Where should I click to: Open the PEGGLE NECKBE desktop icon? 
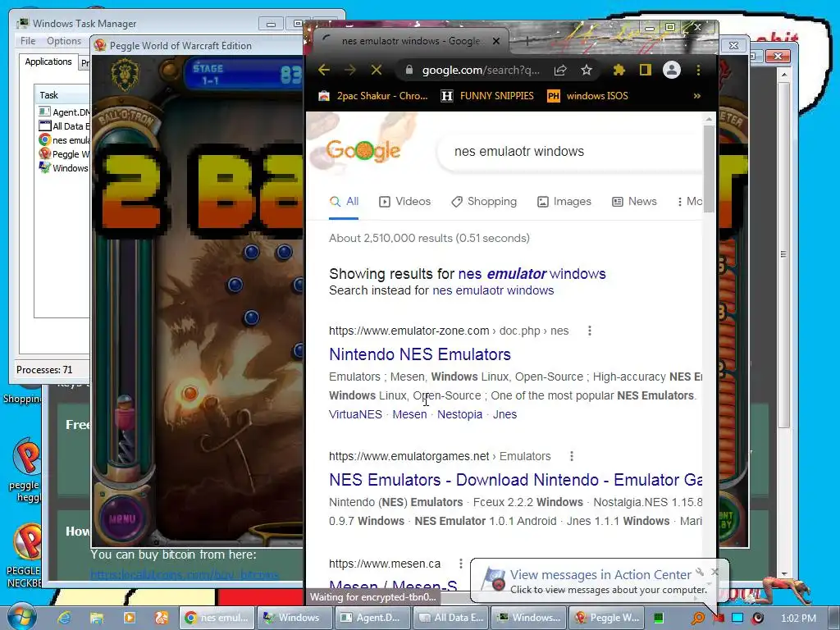tap(23, 556)
